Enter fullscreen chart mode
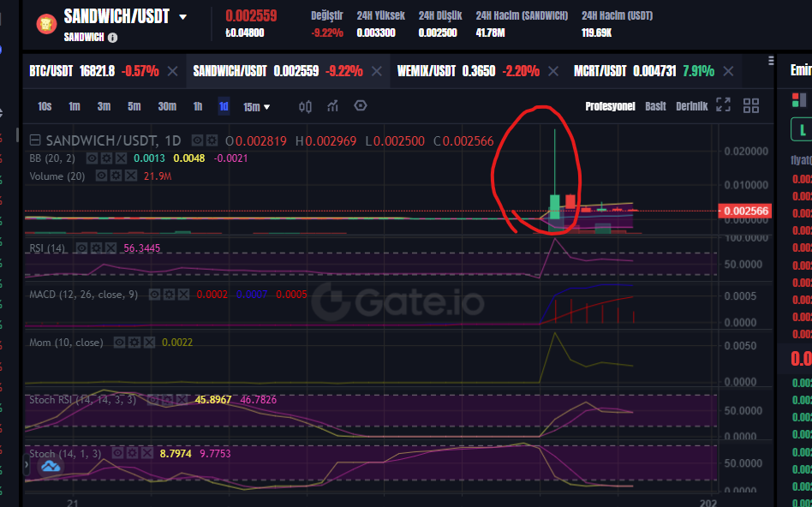The width and height of the screenshot is (812, 507). click(x=723, y=104)
